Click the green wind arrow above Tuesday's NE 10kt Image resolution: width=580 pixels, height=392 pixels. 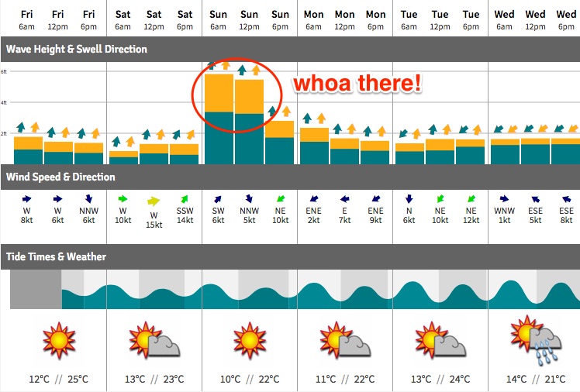point(440,199)
